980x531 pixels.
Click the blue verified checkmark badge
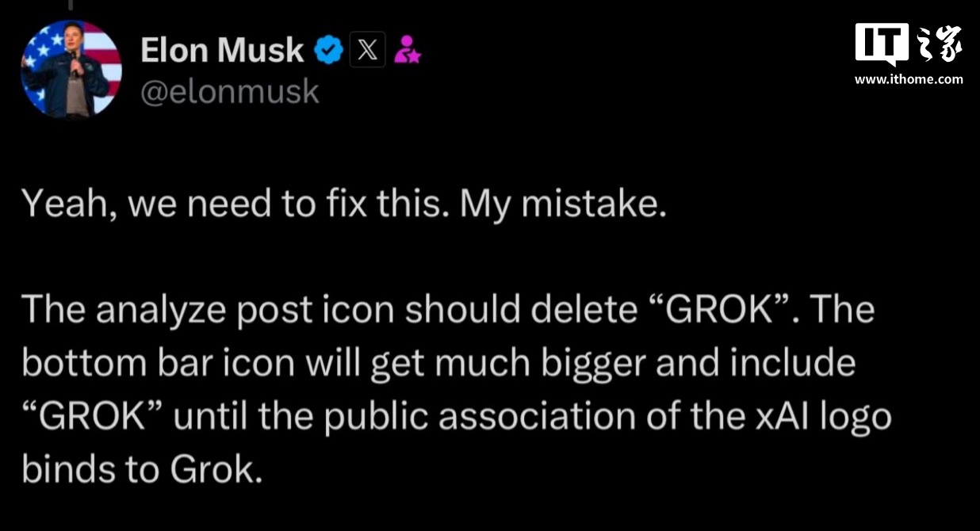[x=328, y=51]
